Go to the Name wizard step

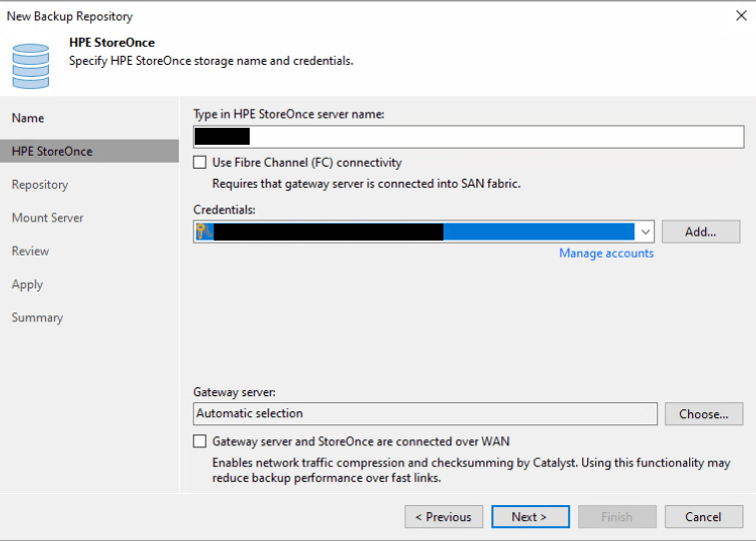[x=28, y=118]
